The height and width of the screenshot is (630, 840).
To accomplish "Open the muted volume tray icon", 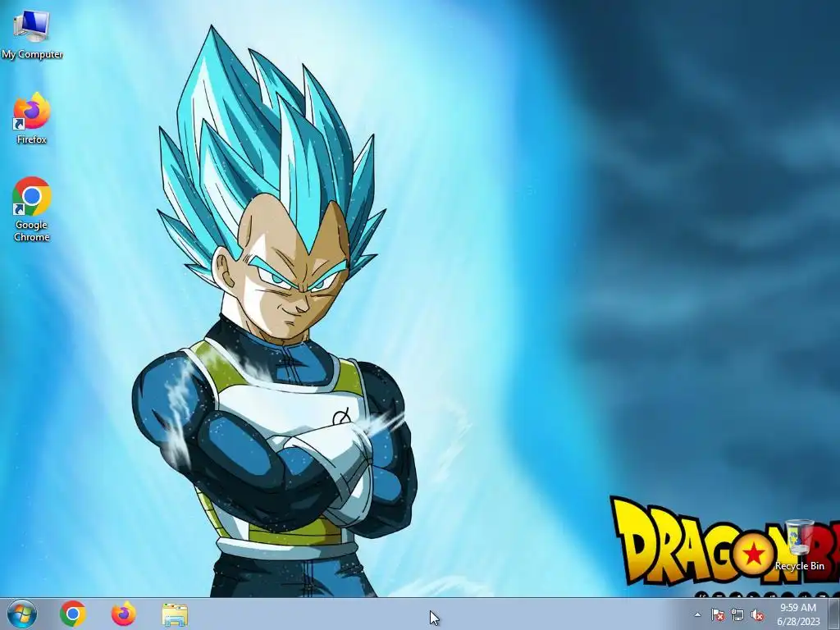I will pos(757,614).
